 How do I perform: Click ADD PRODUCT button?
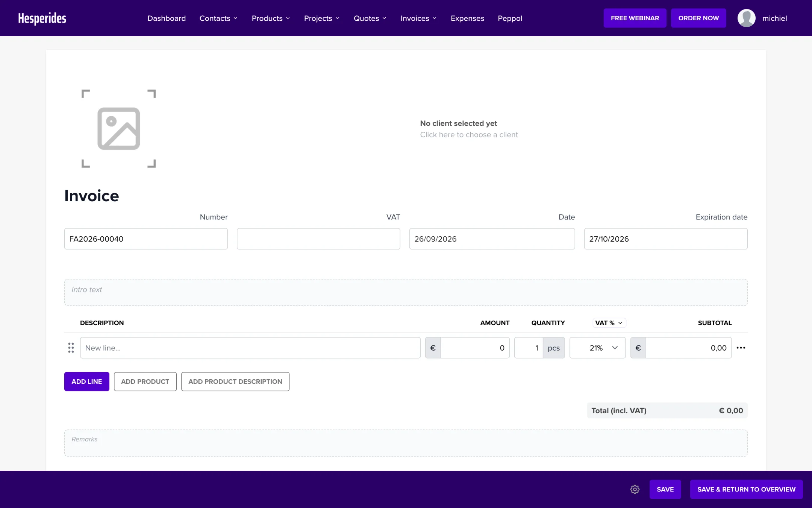tap(145, 382)
